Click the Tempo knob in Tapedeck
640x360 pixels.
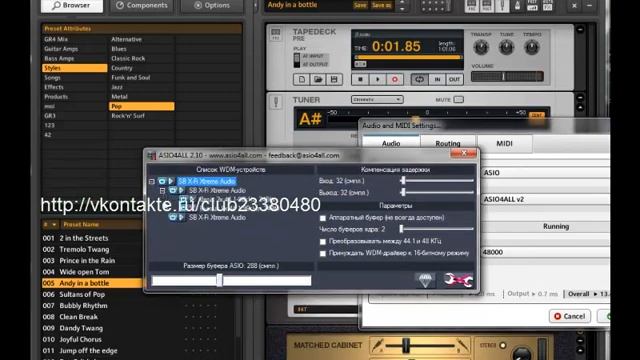tap(531, 47)
